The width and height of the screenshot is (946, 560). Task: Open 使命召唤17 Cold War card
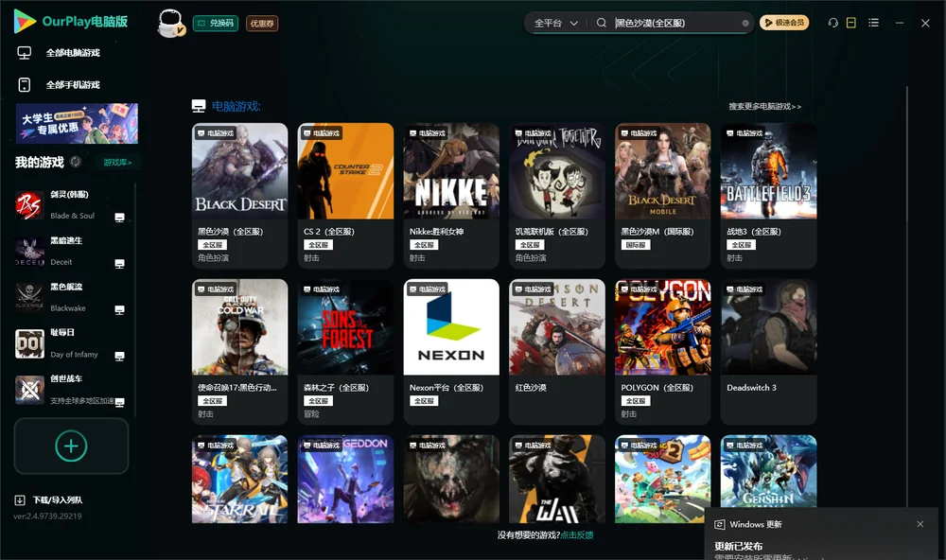click(x=239, y=351)
